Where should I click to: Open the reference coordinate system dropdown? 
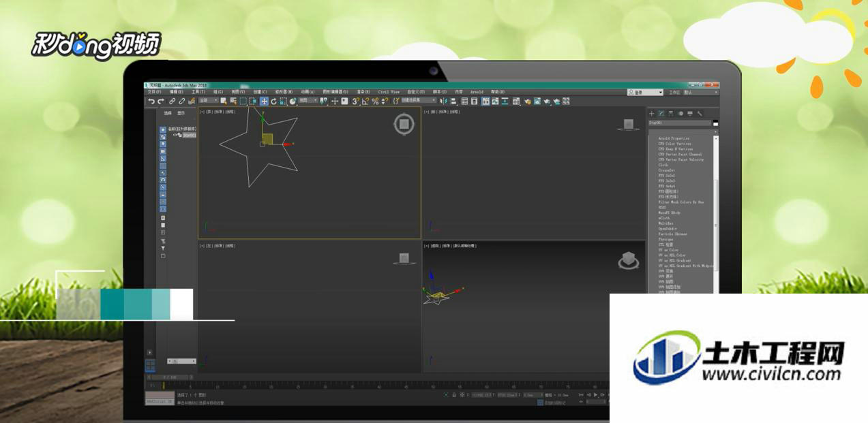pyautogui.click(x=308, y=101)
